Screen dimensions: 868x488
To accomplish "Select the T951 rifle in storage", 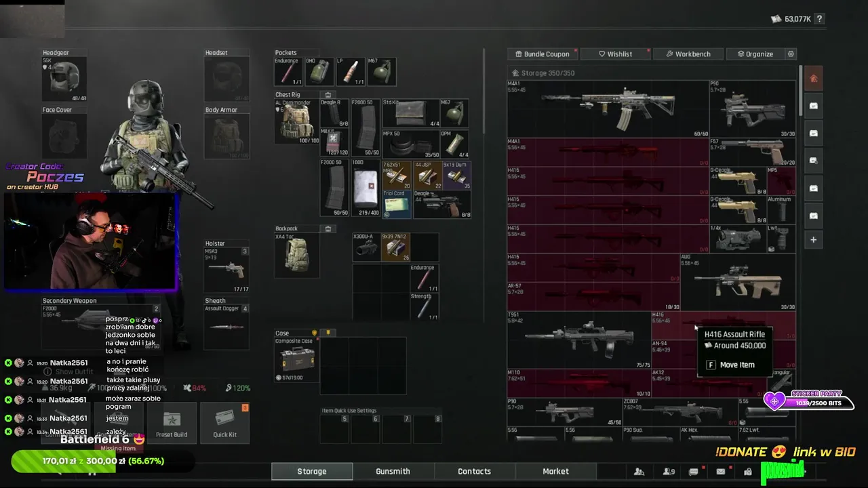I will coord(579,340).
